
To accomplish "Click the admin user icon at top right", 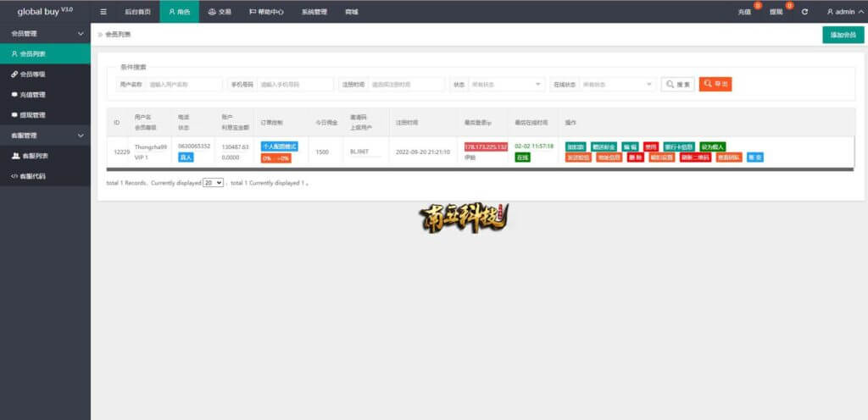I will (831, 12).
